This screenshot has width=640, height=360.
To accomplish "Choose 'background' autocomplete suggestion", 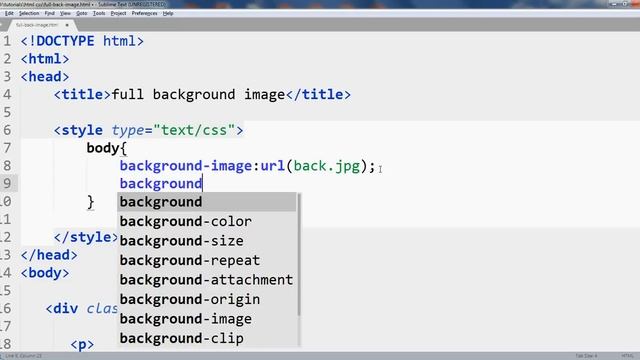I will (x=207, y=202).
